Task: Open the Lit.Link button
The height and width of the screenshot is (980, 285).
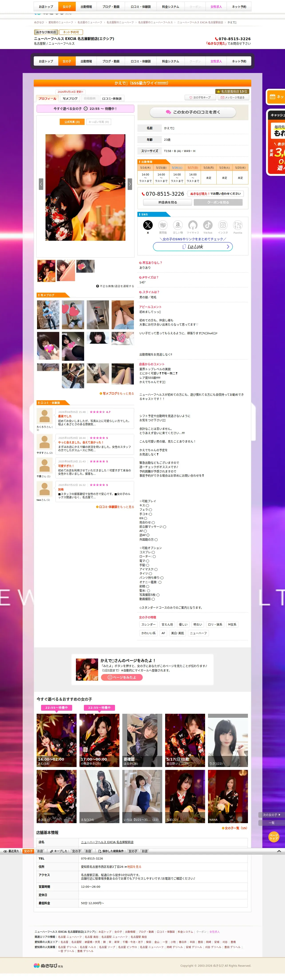Action: coord(193,246)
